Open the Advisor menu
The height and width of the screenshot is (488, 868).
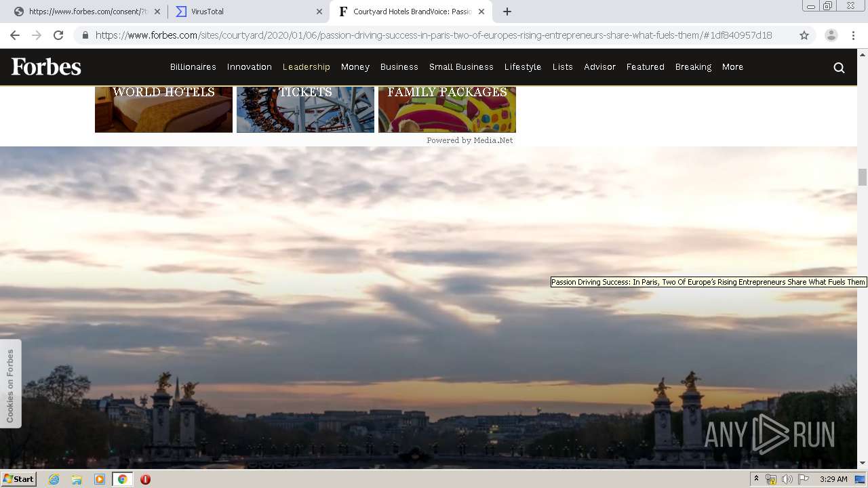pos(600,67)
